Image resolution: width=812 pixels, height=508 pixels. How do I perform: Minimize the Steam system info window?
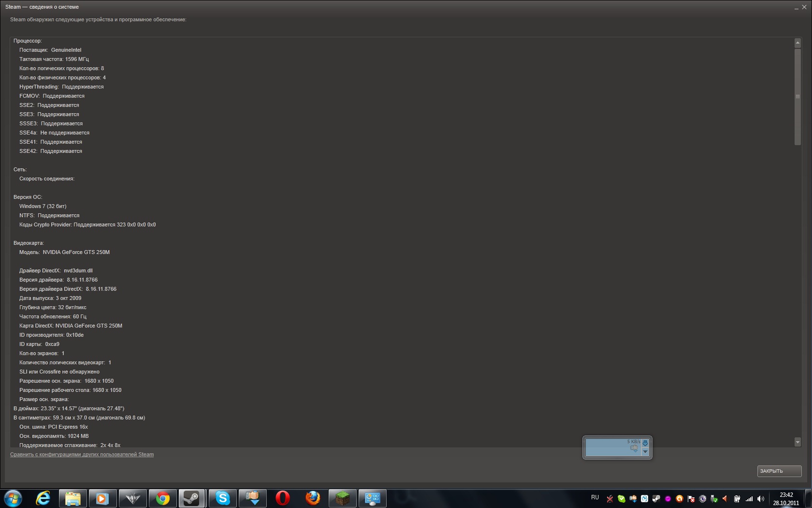point(796,7)
